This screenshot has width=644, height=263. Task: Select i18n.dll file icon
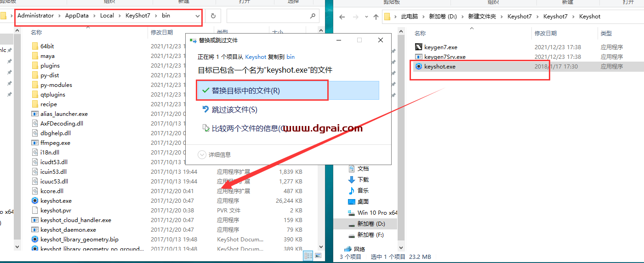pyautogui.click(x=35, y=152)
